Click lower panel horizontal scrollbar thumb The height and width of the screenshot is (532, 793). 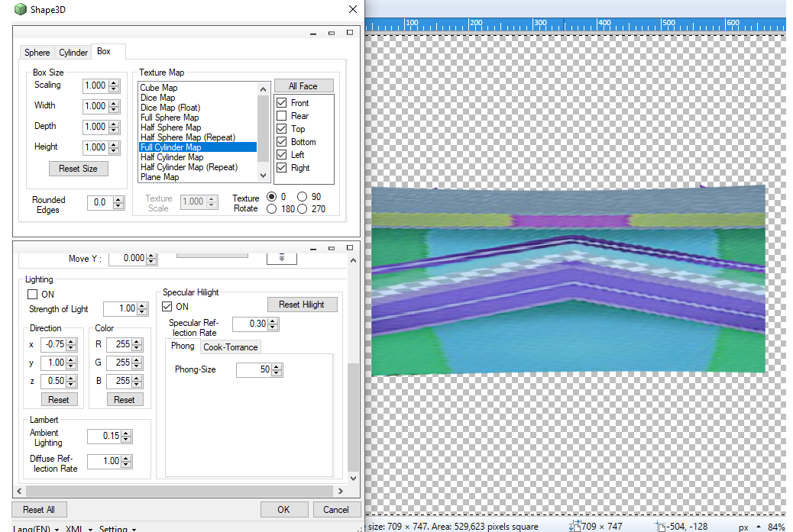[179, 491]
